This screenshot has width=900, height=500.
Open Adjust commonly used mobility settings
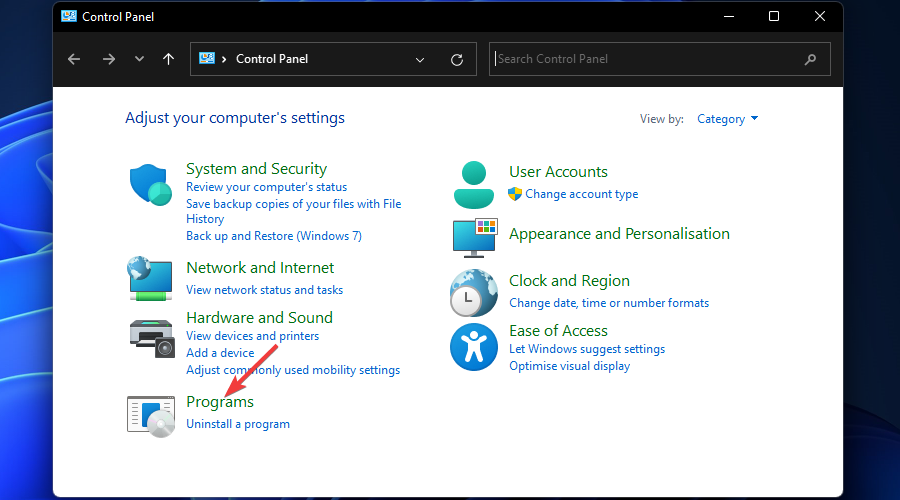[x=293, y=370]
